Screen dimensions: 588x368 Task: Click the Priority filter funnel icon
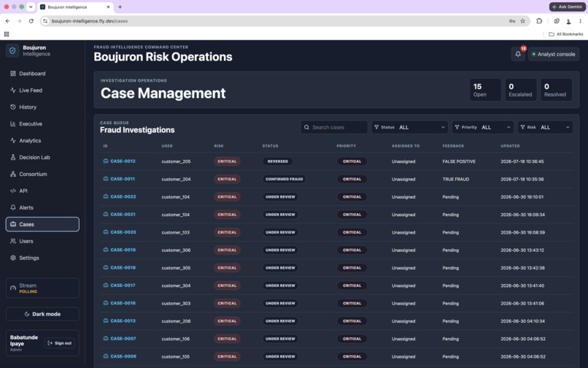point(457,127)
